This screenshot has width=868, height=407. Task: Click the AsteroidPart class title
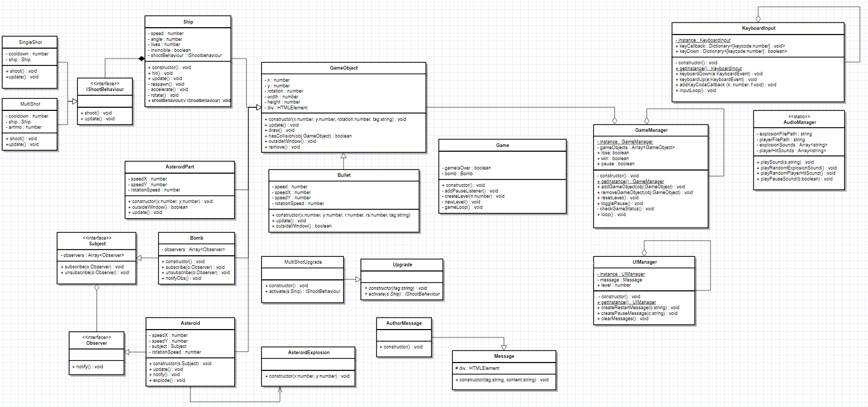[x=180, y=167]
